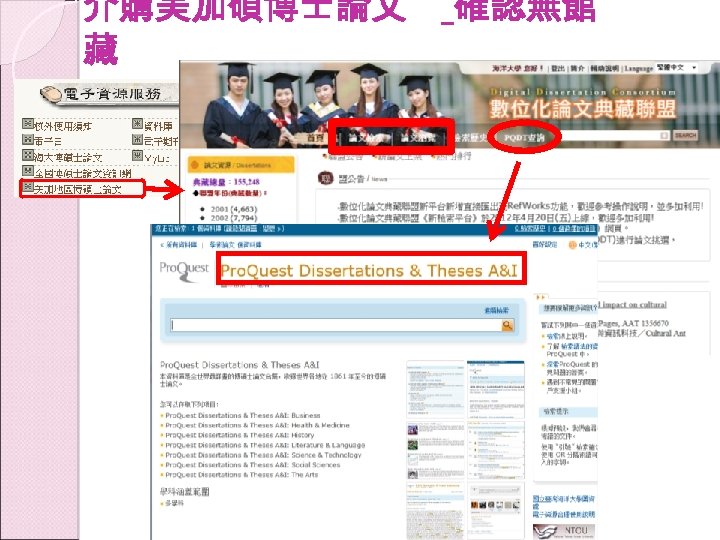Image resolution: width=720 pixels, height=540 pixels.
Task: Click the ProQuest Dissertations & Theses A&I title
Action: point(369,271)
